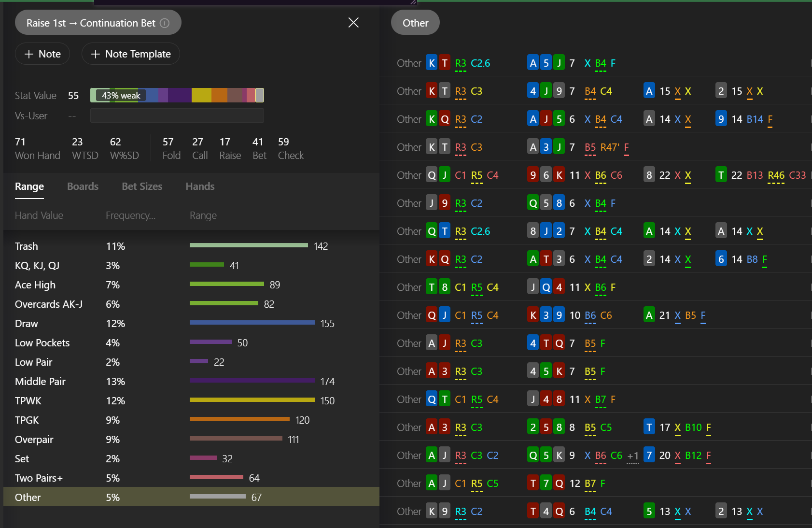The image size is (812, 528).
Task: Add a new Note
Action: coord(42,54)
